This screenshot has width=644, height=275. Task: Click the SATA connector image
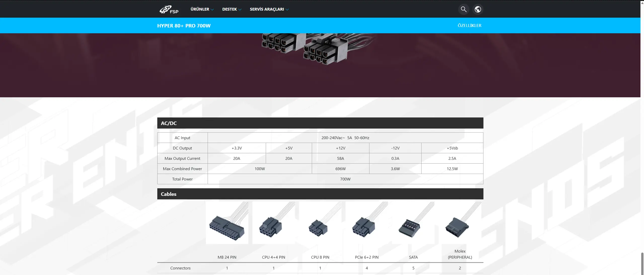coord(413,223)
